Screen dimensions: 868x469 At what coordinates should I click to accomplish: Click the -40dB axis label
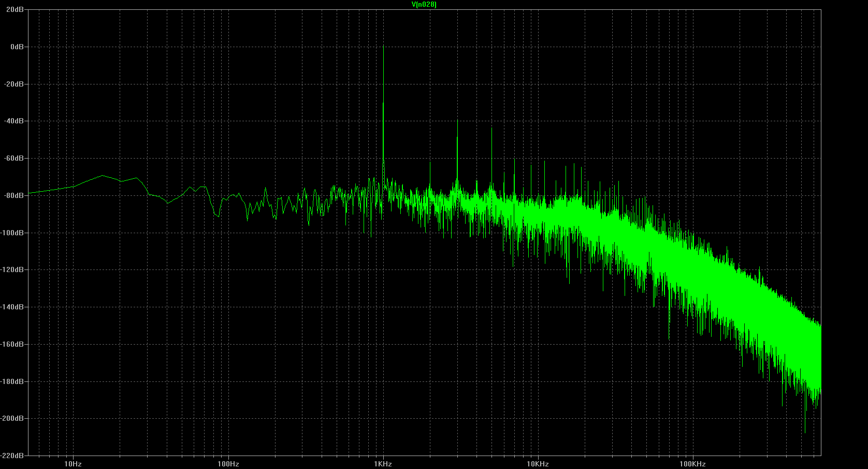click(x=14, y=121)
